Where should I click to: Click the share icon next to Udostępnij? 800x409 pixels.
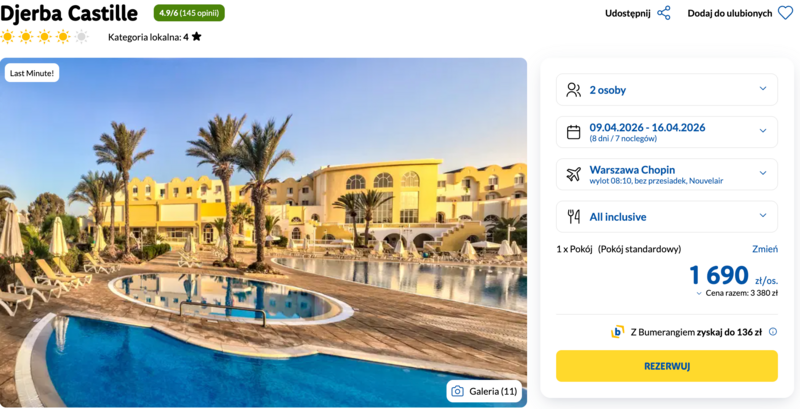tap(663, 13)
